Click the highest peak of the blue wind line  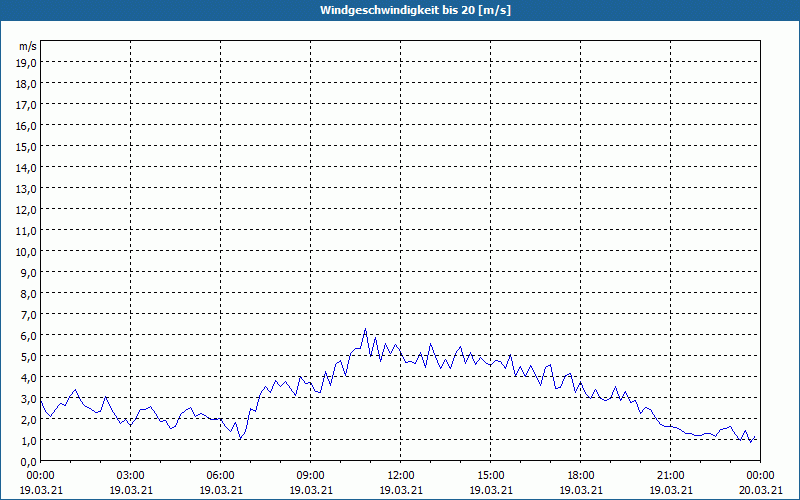(x=365, y=329)
